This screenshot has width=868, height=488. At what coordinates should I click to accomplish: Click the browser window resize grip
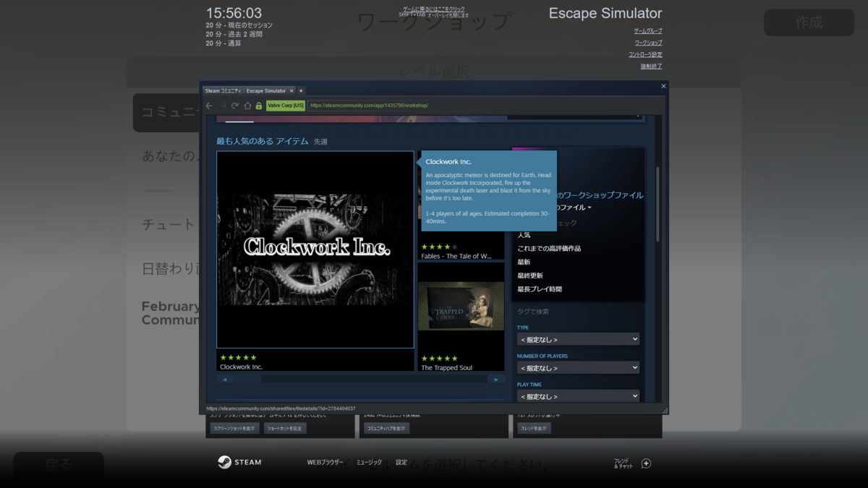pyautogui.click(x=665, y=411)
